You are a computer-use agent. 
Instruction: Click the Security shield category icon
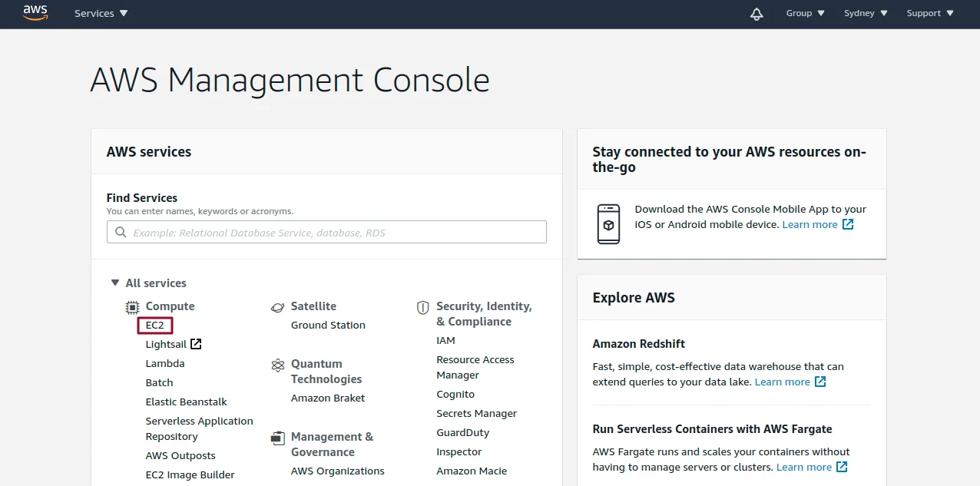[422, 307]
